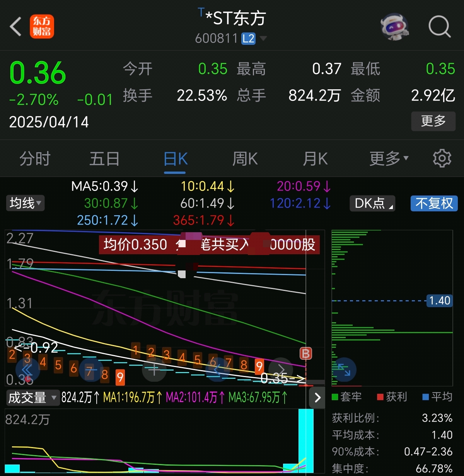
Task: Tap the 250:1.72 moving average value
Action: (107, 220)
